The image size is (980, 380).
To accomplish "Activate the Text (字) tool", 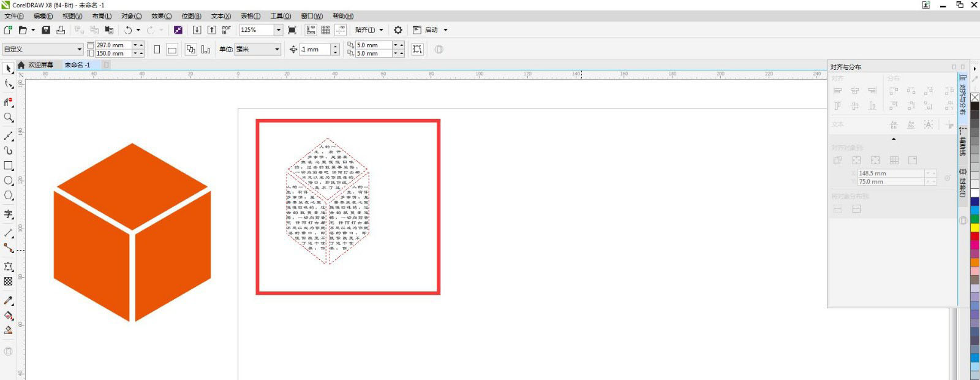I will pyautogui.click(x=9, y=215).
